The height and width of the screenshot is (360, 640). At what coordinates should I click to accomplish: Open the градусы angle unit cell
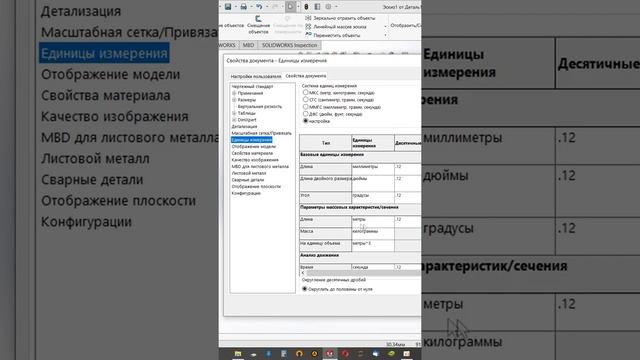click(x=373, y=198)
